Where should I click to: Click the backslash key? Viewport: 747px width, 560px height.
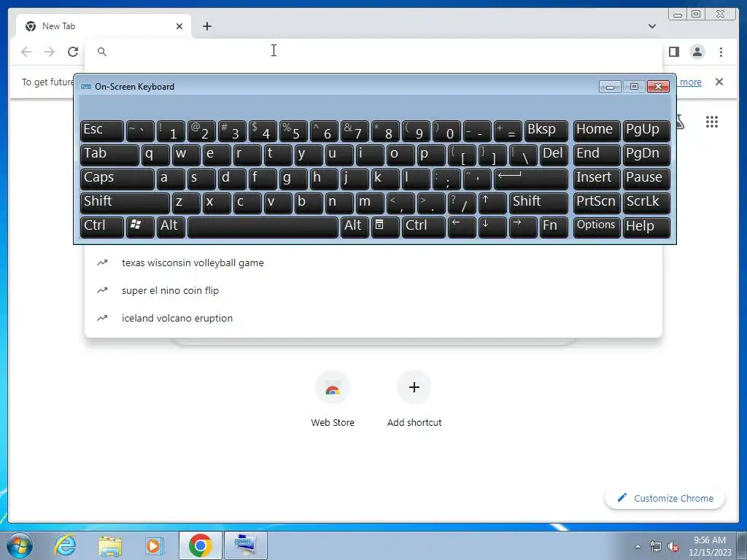pos(522,155)
